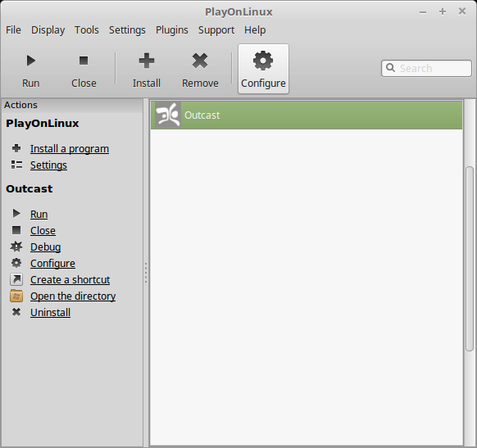Click the Debug link

(46, 247)
